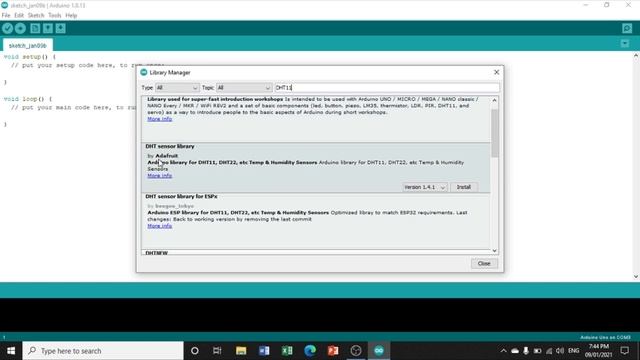
Task: Expand the Topic dropdown
Action: 244,88
